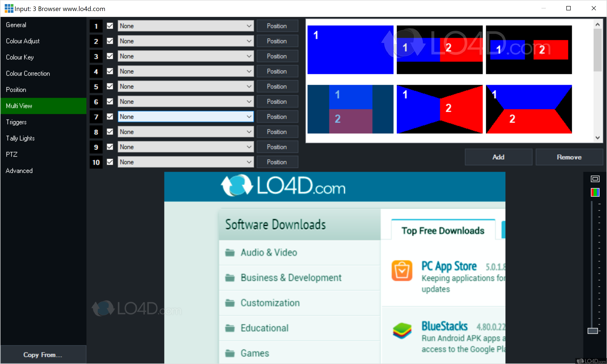Screen dimensions: 607x364
Task: Click the RGB colour bars icon
Action: (595, 192)
